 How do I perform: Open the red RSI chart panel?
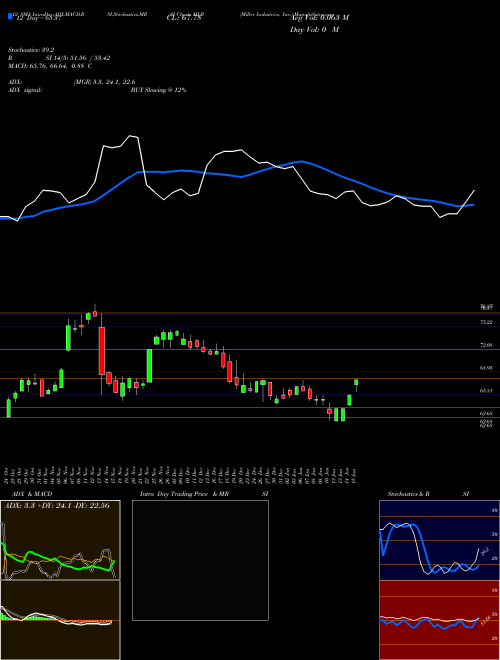[439, 620]
